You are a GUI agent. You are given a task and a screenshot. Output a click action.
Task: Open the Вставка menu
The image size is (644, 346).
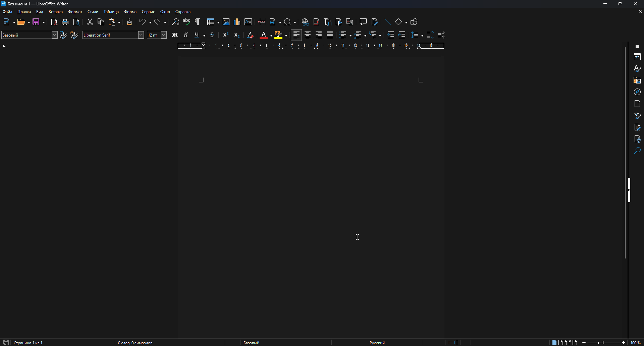(56, 12)
